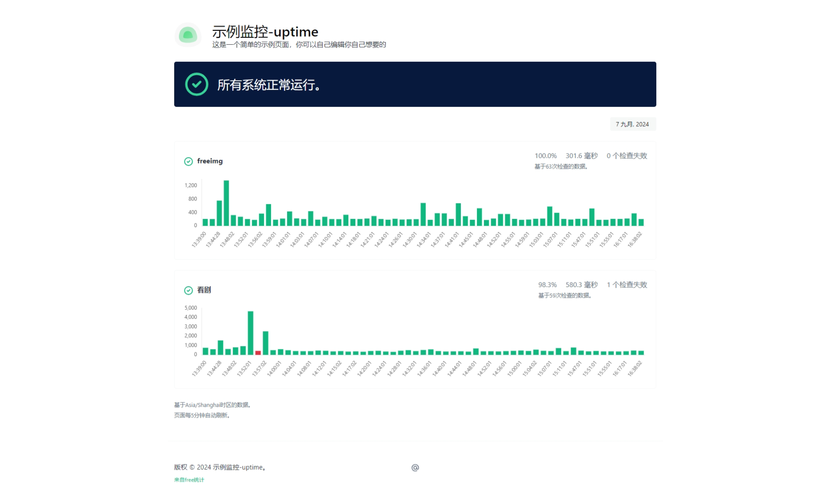Open the date selector showing 7 九月, 2024
The width and height of the screenshot is (824, 504).
[x=633, y=124]
